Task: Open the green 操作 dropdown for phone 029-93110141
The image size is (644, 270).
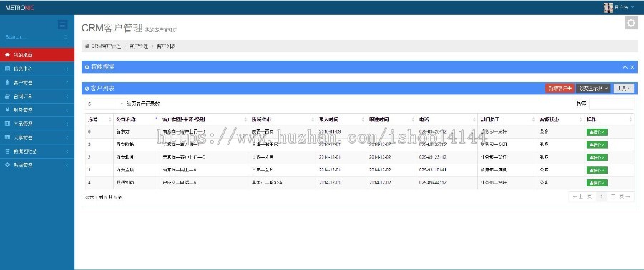Action: (x=597, y=170)
